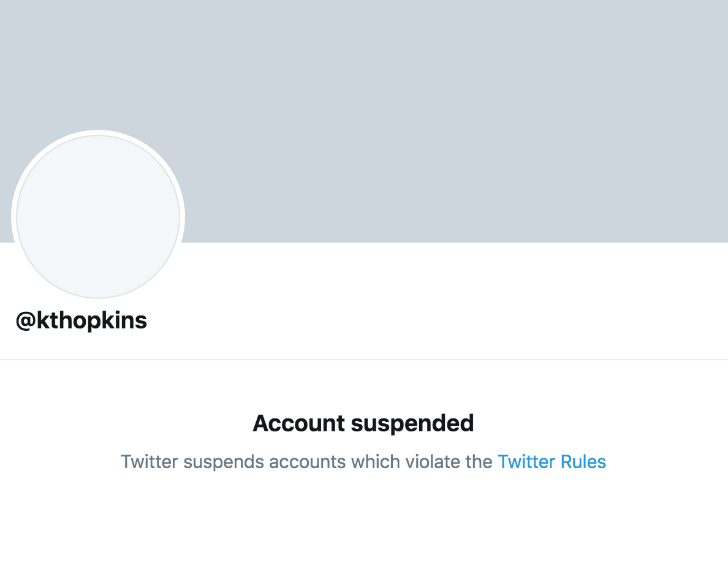Click the word 'suspended' in the heading
Viewport: 728px width, 571px height.
[x=412, y=423]
